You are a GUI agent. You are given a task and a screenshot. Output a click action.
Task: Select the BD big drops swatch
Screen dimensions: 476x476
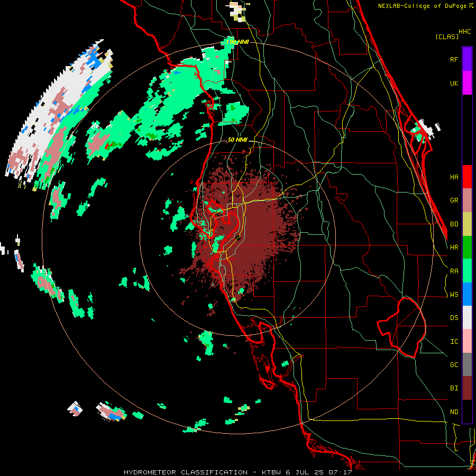tap(467, 224)
